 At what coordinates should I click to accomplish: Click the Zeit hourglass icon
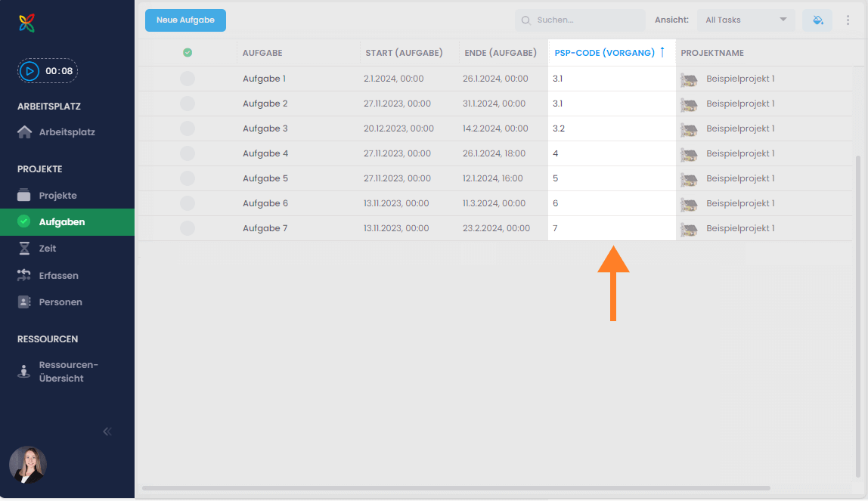coord(23,249)
